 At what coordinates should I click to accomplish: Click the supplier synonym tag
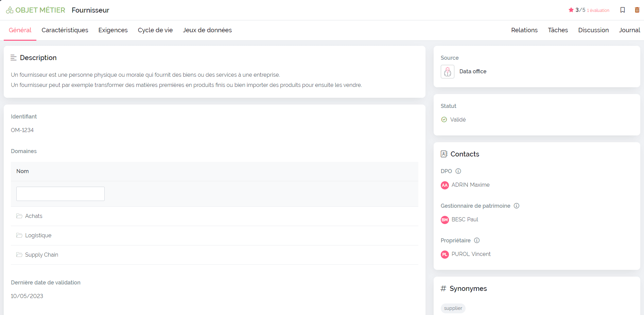(453, 308)
